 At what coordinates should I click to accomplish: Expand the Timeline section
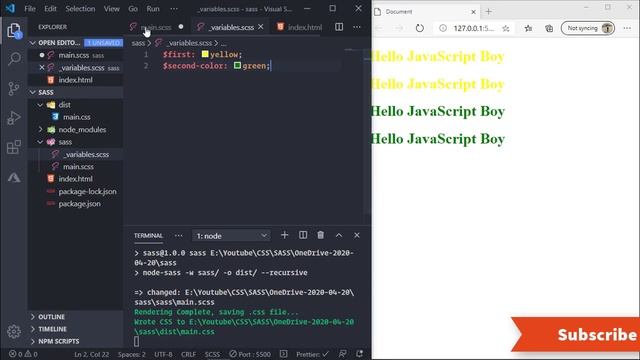coord(76,329)
